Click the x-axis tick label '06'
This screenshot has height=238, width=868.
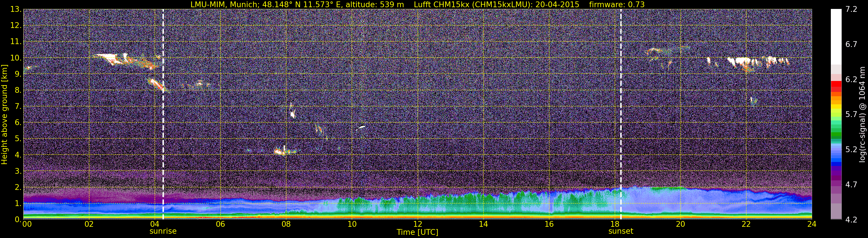point(220,224)
